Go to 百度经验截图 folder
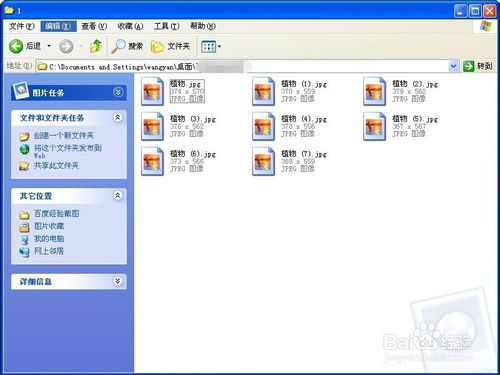500x375 pixels. click(x=57, y=213)
